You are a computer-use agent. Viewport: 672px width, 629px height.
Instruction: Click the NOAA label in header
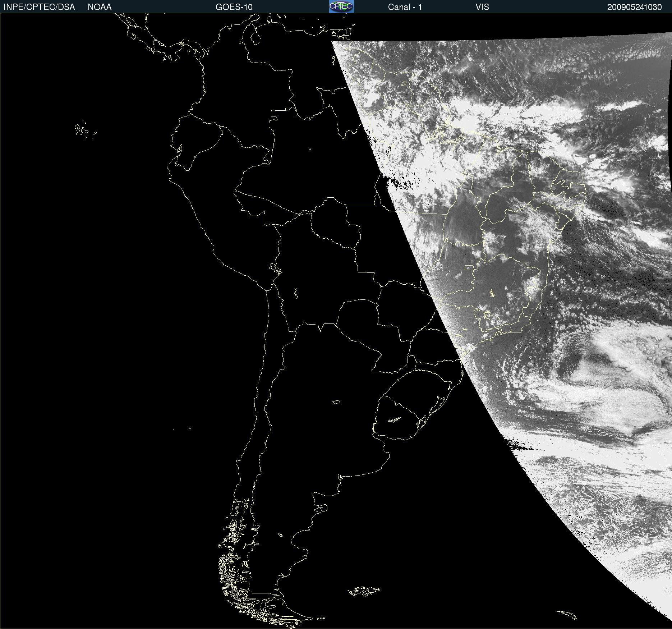pyautogui.click(x=100, y=7)
